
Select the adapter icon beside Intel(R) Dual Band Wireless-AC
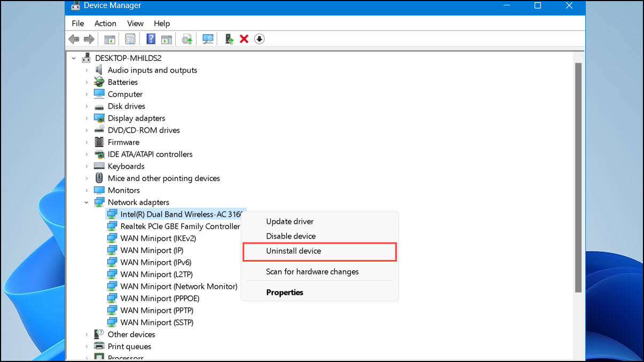click(x=112, y=214)
